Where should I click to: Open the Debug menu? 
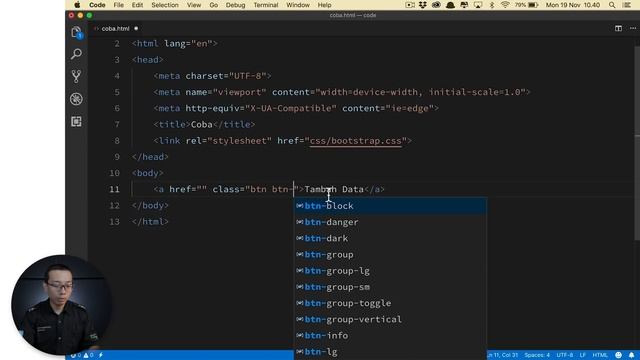[x=236, y=5]
